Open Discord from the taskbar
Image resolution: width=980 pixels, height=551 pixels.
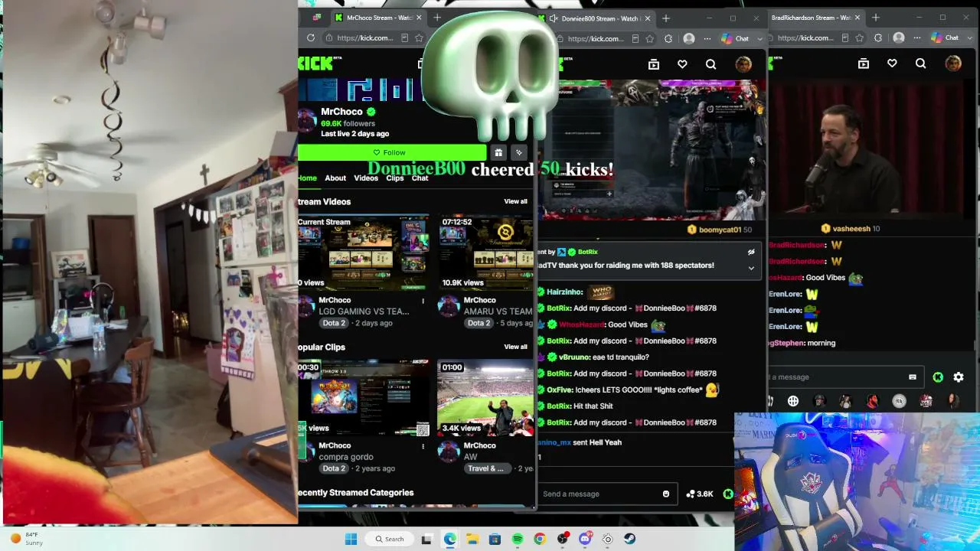[585, 539]
